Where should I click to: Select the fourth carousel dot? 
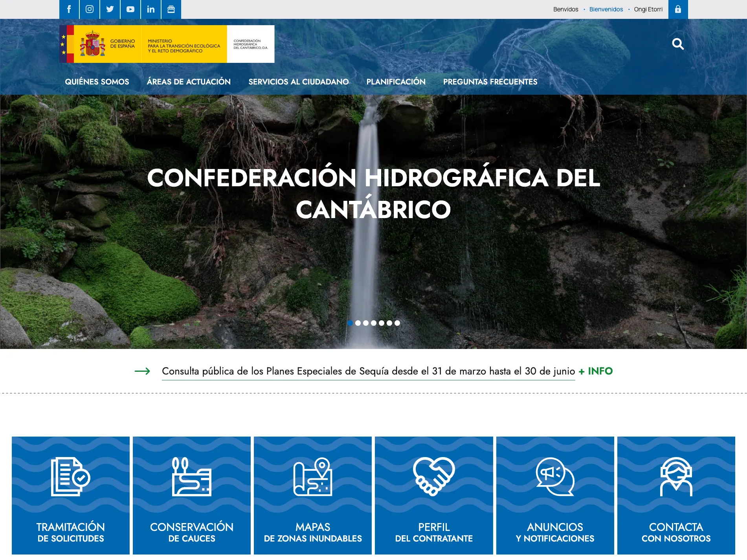tap(373, 323)
